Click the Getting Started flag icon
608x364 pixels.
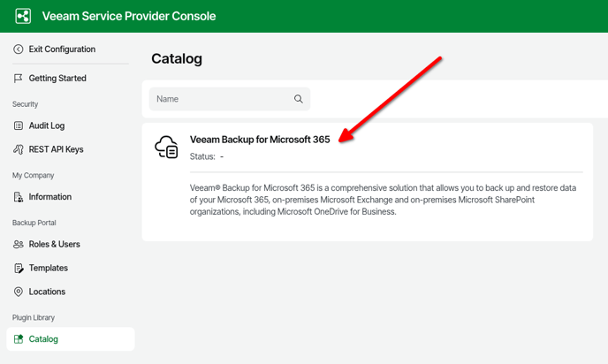[19, 79]
